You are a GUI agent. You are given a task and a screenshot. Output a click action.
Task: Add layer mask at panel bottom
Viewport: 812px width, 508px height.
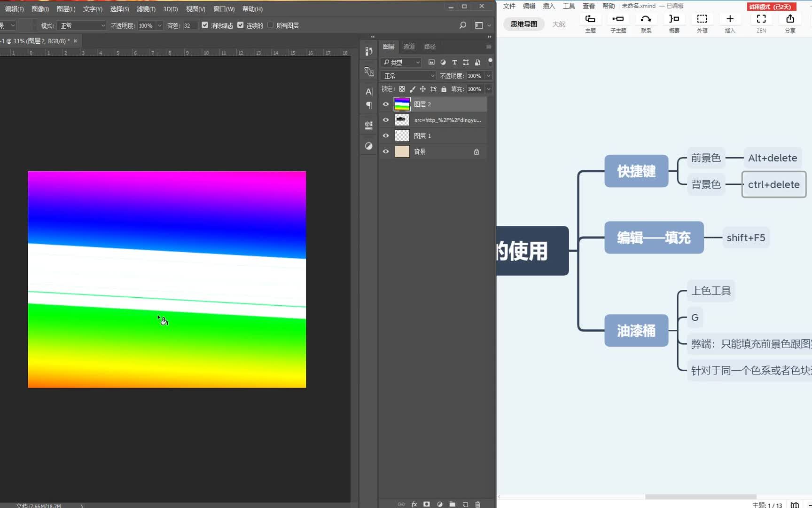pos(427,504)
